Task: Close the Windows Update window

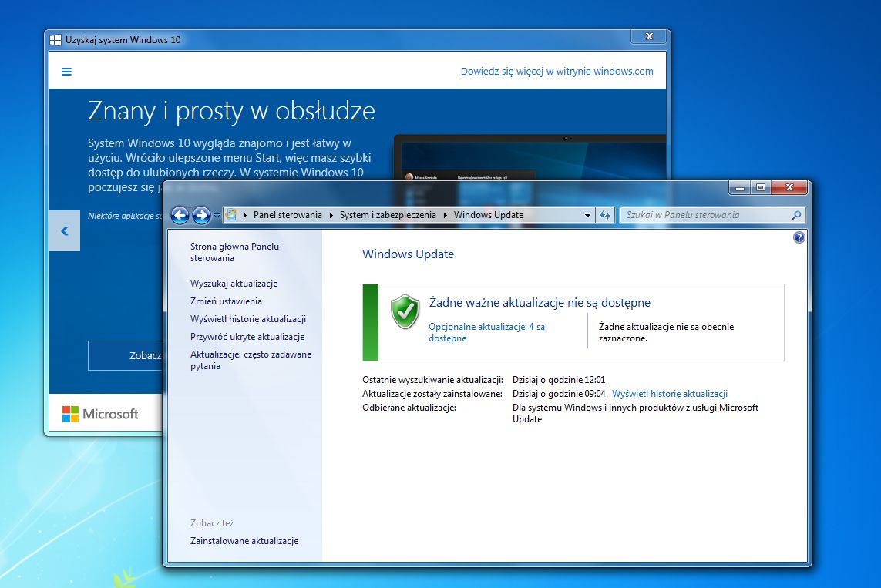Action: pos(789,187)
